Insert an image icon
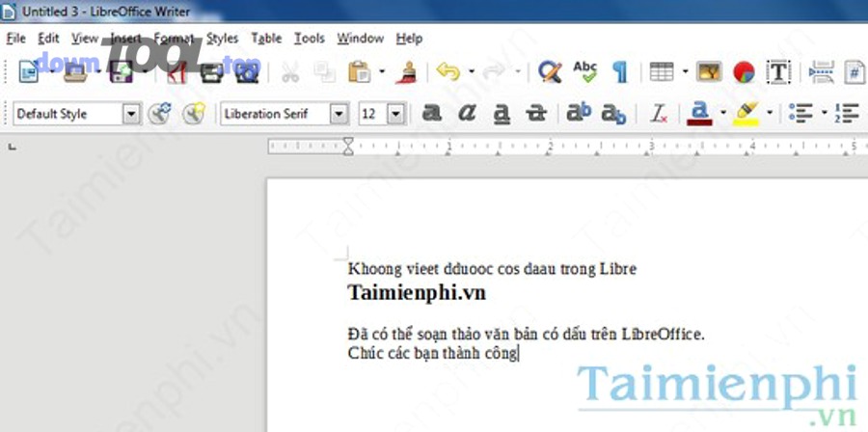This screenshot has height=432, width=868. tap(709, 71)
